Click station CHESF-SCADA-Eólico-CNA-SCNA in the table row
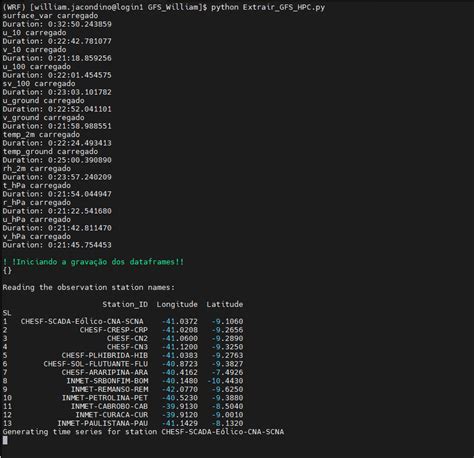 [82, 322]
